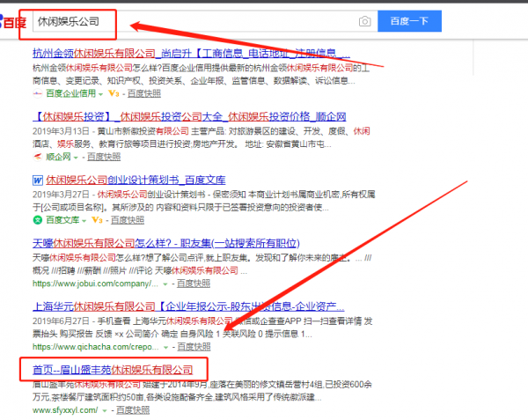Click the V3 badge under 杭州金领 result
528x420 pixels.
click(113, 92)
